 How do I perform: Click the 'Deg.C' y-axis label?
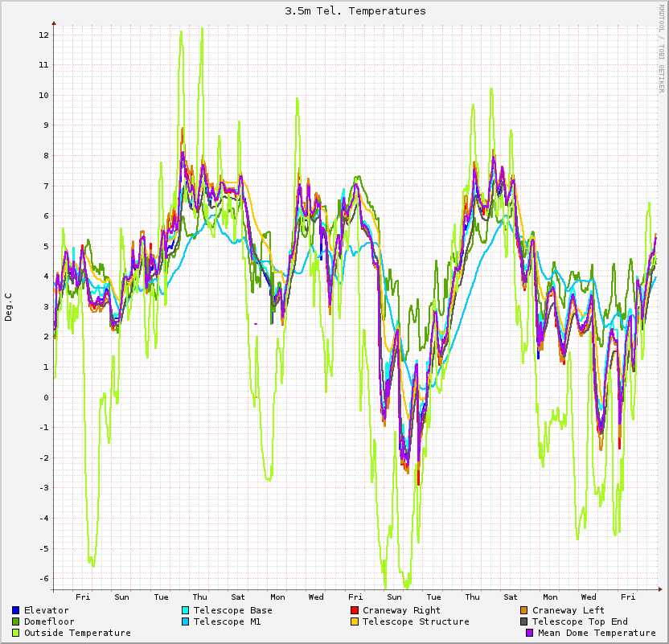coord(9,306)
